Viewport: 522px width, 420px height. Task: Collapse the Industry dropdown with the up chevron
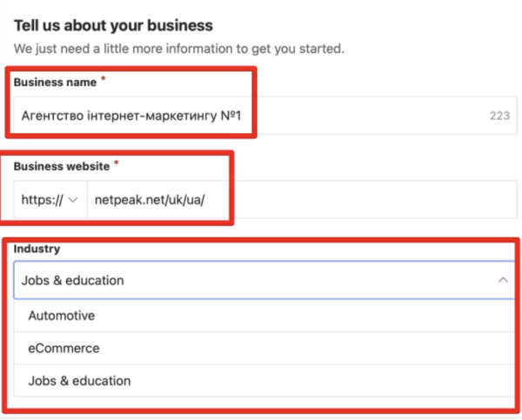click(x=503, y=280)
